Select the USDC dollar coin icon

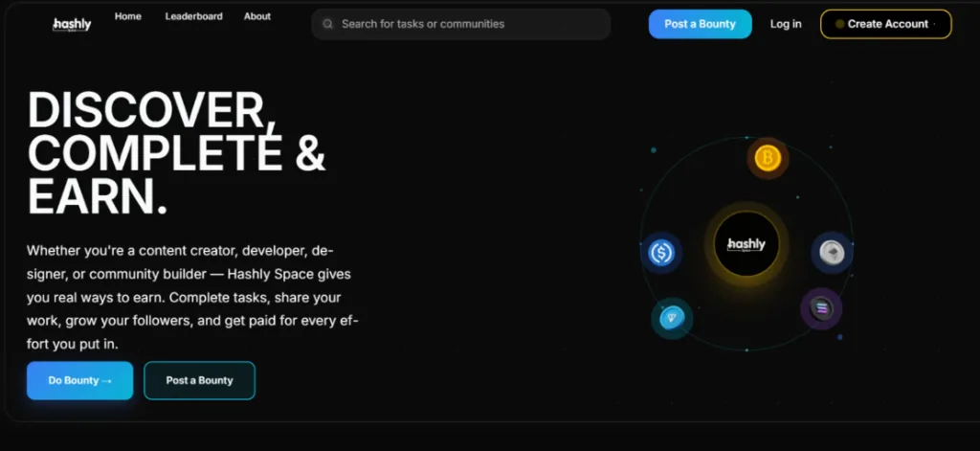(660, 253)
